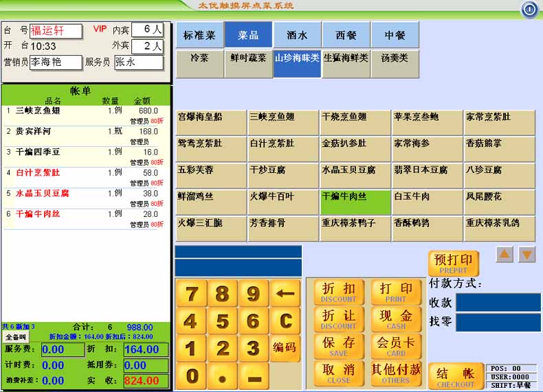
Task: Click the orange up arrow button
Action: [x=505, y=255]
